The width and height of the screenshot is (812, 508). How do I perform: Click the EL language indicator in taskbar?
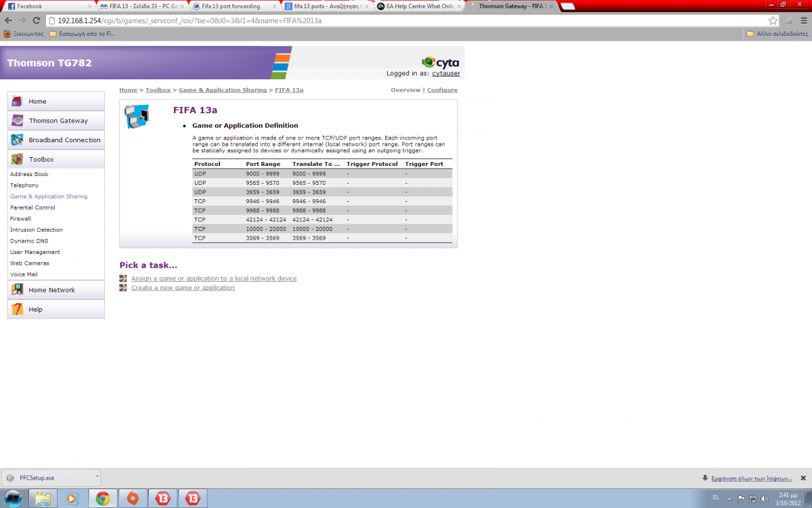click(x=716, y=497)
